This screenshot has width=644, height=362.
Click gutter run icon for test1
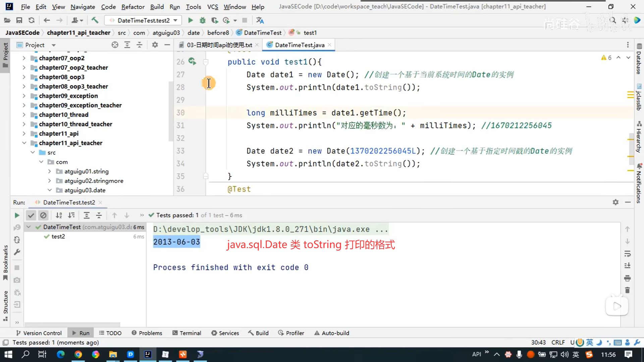pos(192,61)
